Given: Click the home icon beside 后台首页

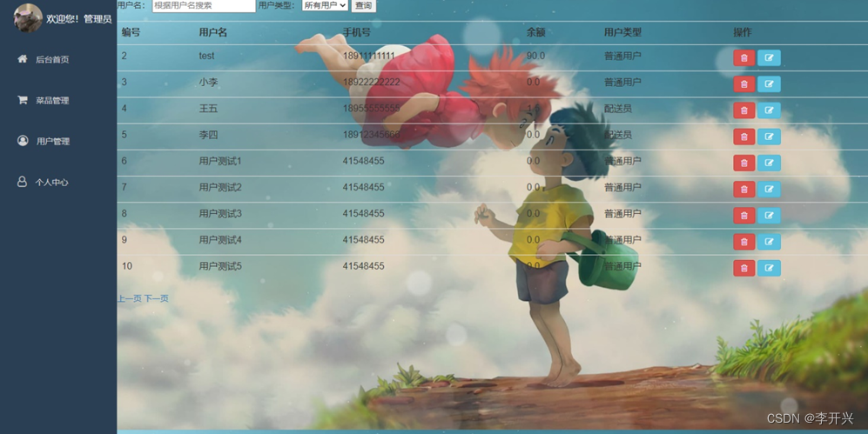Looking at the screenshot, I should [x=22, y=58].
